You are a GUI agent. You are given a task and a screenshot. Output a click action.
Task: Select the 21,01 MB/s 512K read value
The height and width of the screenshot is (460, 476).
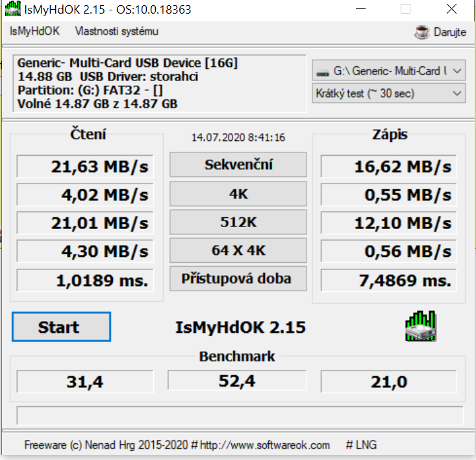(x=85, y=223)
